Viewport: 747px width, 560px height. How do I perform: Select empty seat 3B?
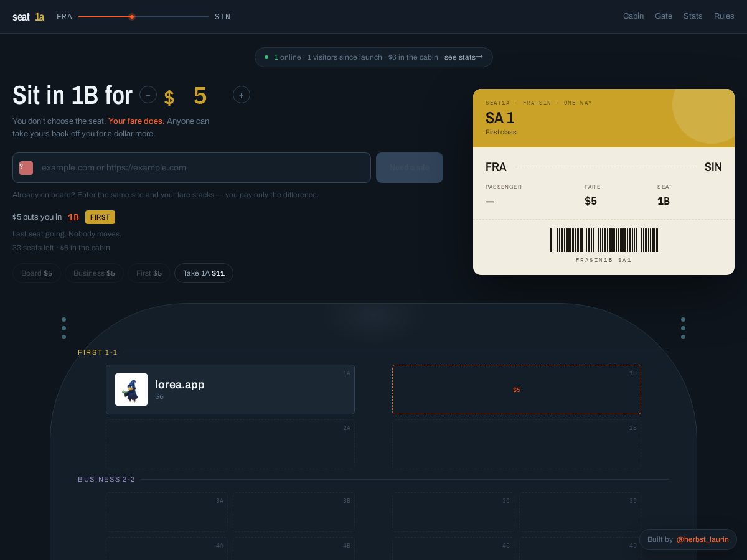[294, 512]
